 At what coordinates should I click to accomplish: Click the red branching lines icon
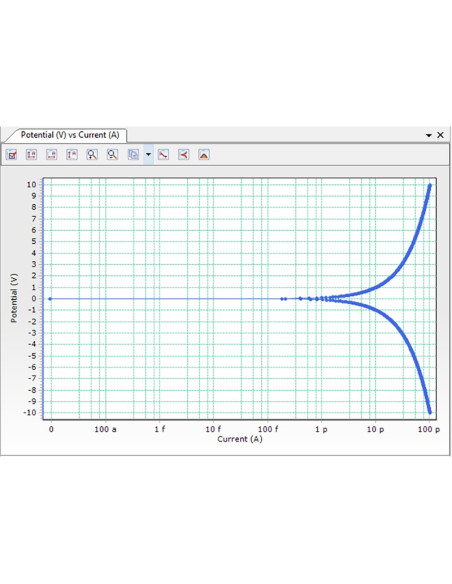[184, 155]
